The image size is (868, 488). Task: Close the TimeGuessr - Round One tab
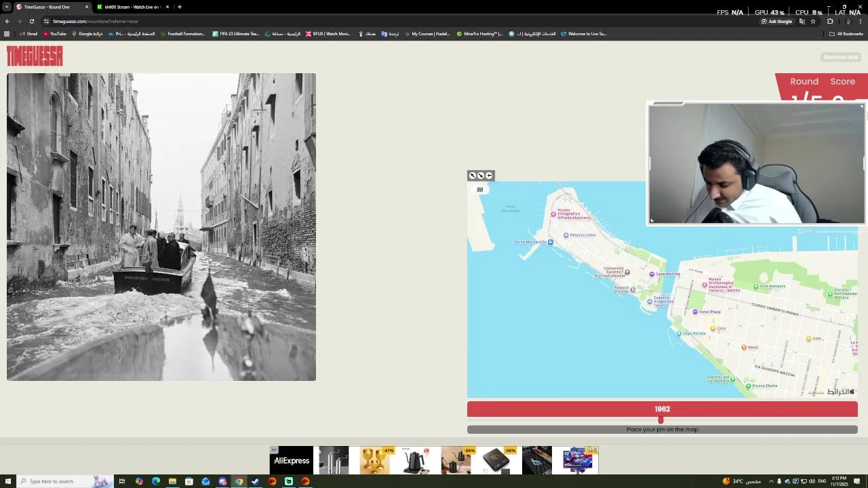click(87, 7)
